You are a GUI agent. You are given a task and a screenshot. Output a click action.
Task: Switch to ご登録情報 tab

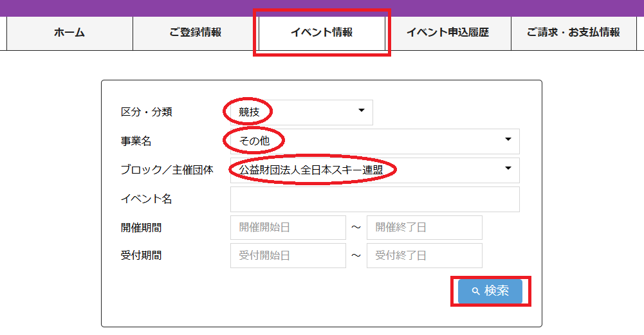click(196, 32)
